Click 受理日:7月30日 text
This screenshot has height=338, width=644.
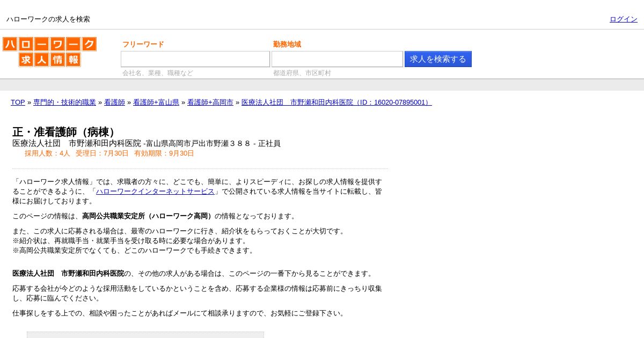pos(102,153)
